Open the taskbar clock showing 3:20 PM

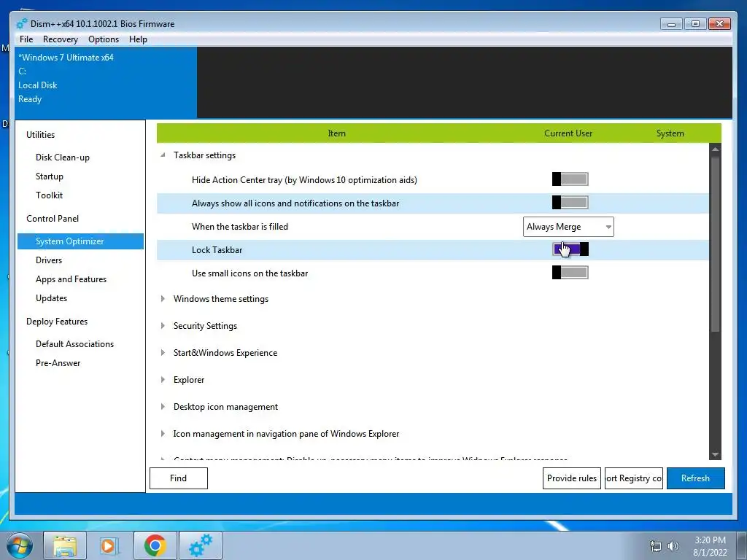click(710, 546)
